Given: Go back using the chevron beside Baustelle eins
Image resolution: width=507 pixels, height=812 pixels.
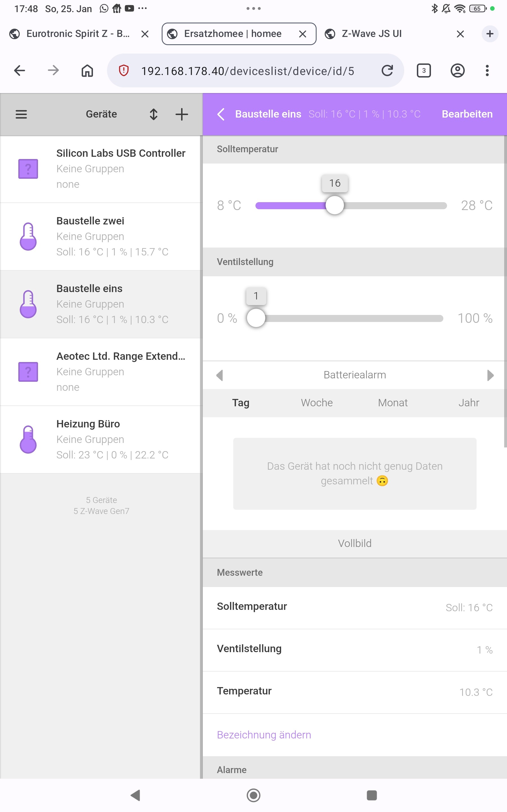Looking at the screenshot, I should (221, 114).
